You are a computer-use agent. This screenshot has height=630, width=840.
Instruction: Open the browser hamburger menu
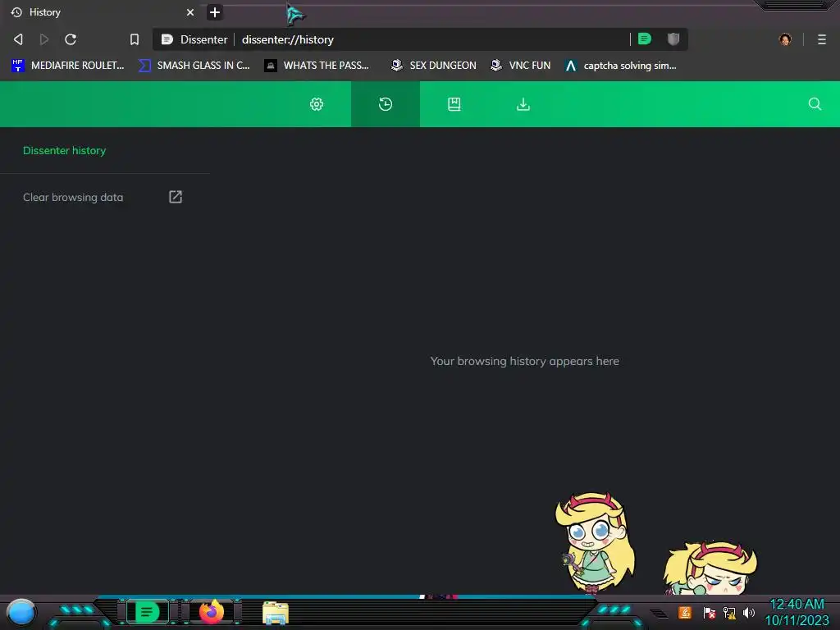(x=822, y=39)
